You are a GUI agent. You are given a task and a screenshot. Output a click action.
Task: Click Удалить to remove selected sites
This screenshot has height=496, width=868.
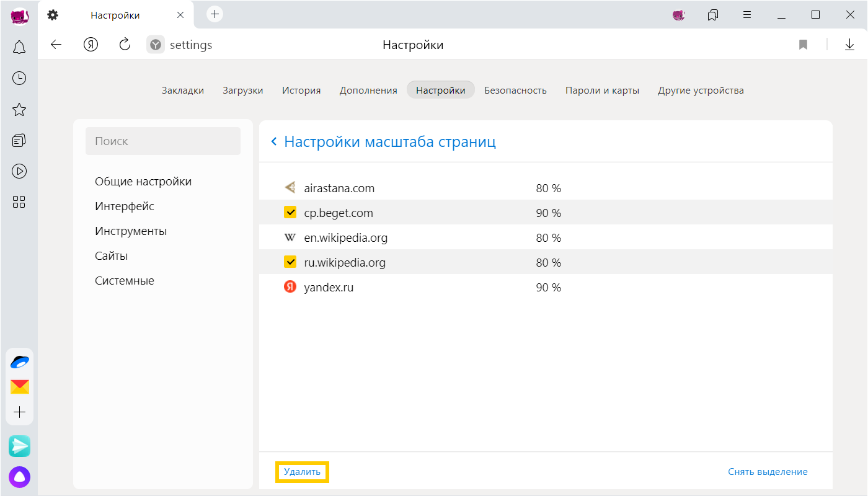(x=302, y=472)
